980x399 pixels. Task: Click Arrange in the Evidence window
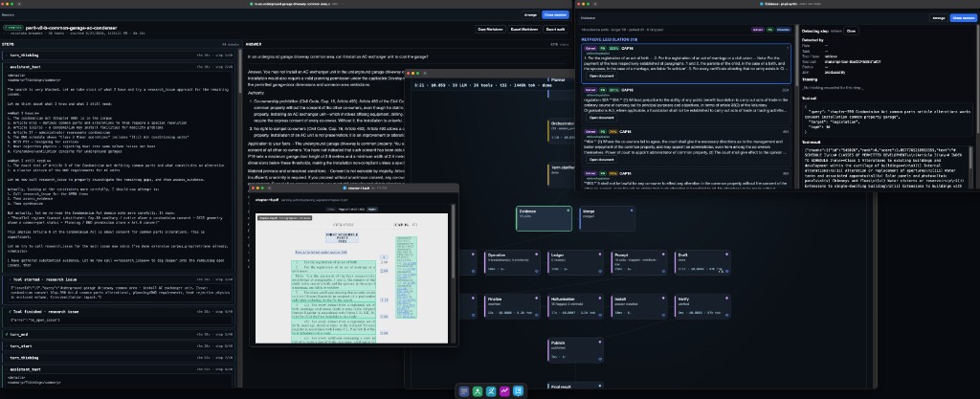[938, 18]
